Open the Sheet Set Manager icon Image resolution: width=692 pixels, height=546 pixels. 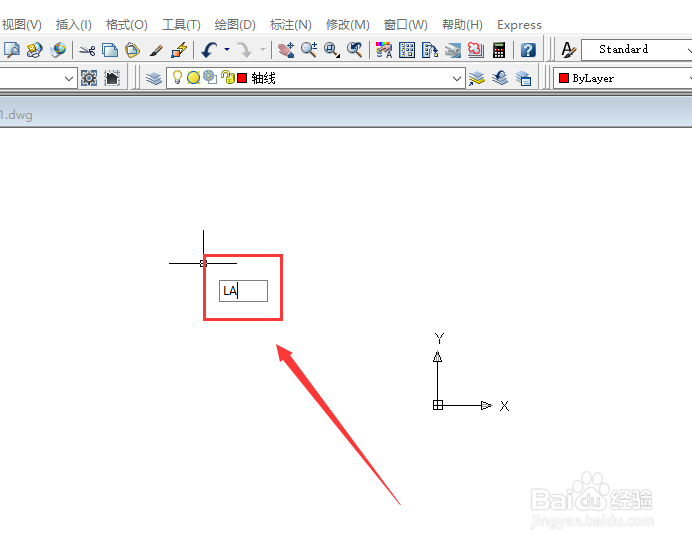tap(452, 50)
